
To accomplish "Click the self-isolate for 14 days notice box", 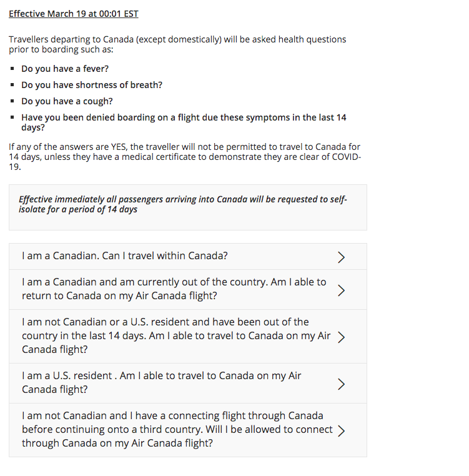I will point(188,207).
